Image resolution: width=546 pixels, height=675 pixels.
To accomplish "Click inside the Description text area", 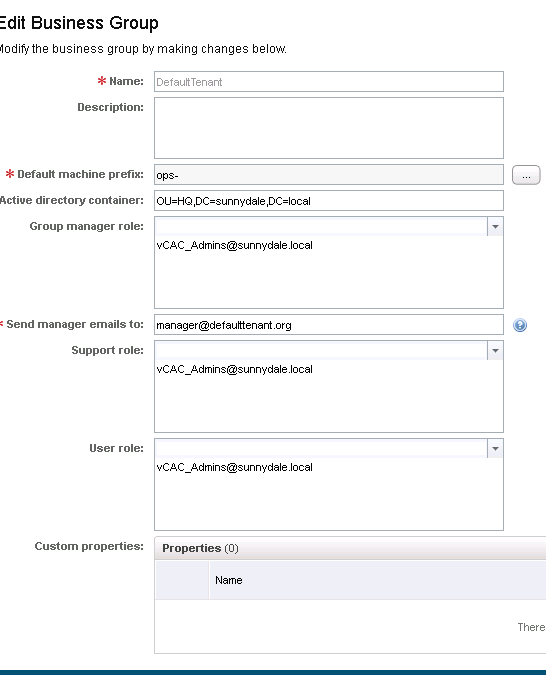I will (x=329, y=128).
